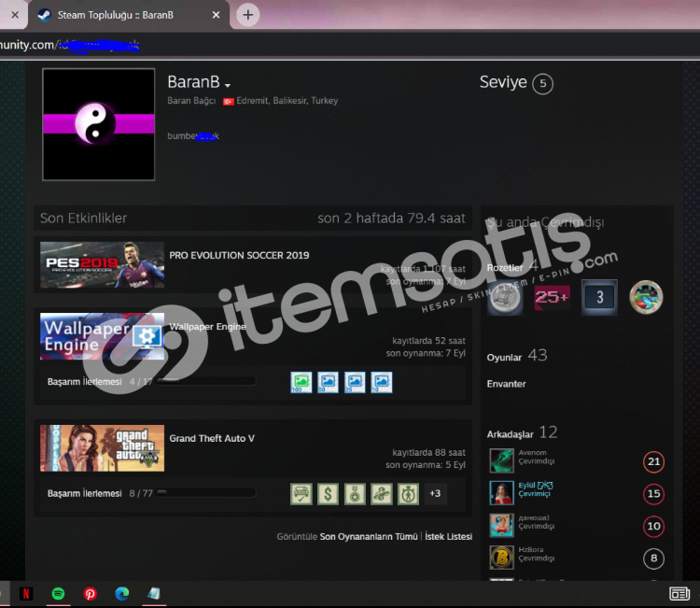Switch to the Steam Topluluğu :: BaranB tab
Viewport: 700px width, 608px height.
point(129,15)
